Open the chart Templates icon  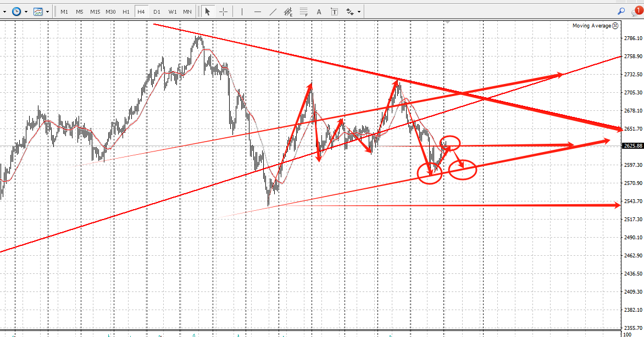point(38,12)
